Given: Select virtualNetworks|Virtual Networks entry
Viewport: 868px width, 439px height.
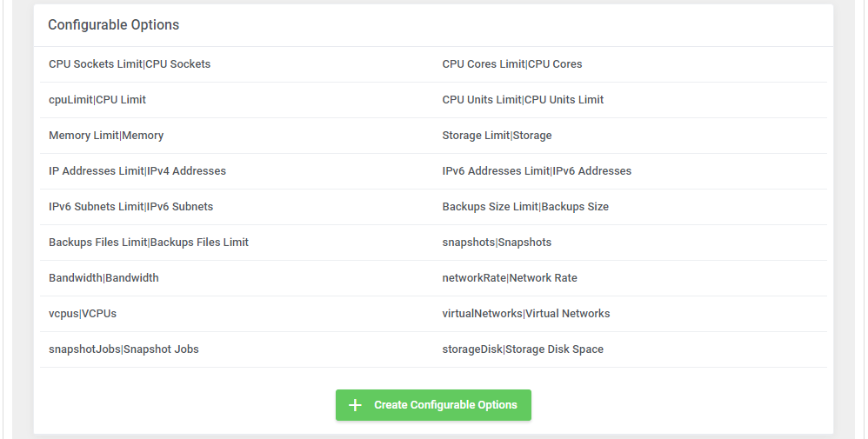Looking at the screenshot, I should tap(526, 313).
